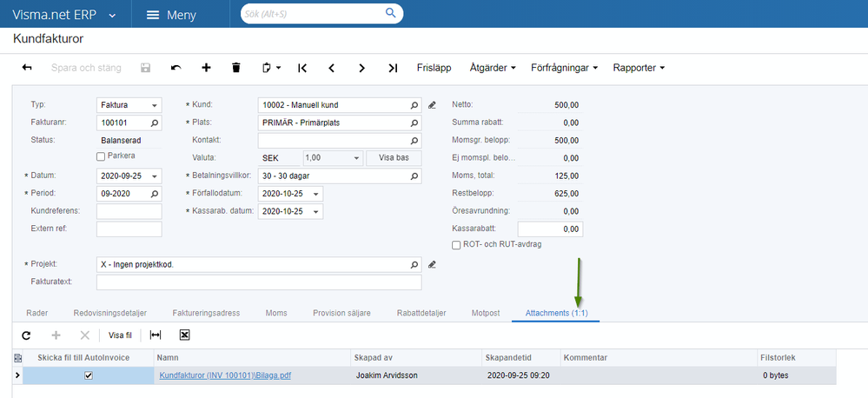Viewport: 868px width, 398px height.
Task: Click the edit pencil next to Kund
Action: pos(433,105)
